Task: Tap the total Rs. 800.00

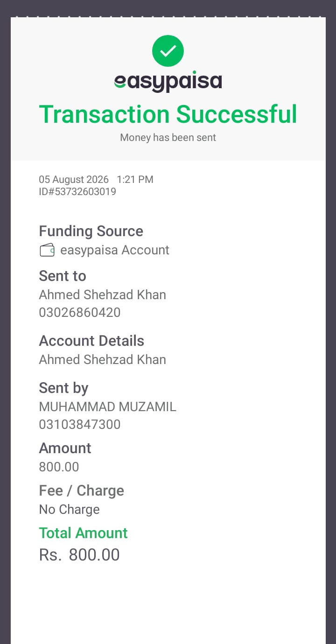Action: pos(79,555)
